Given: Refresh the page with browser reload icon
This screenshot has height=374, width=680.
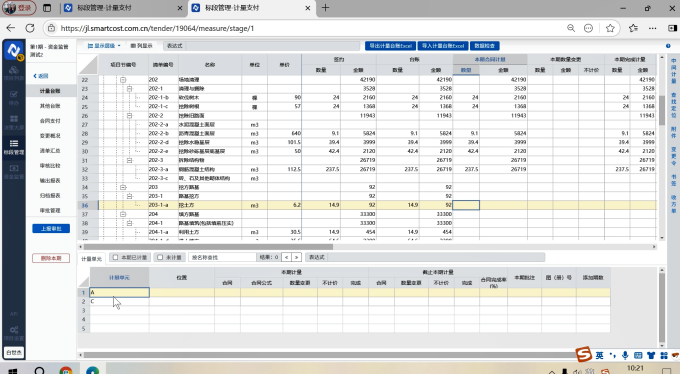Looking at the screenshot, I should tap(30, 28).
